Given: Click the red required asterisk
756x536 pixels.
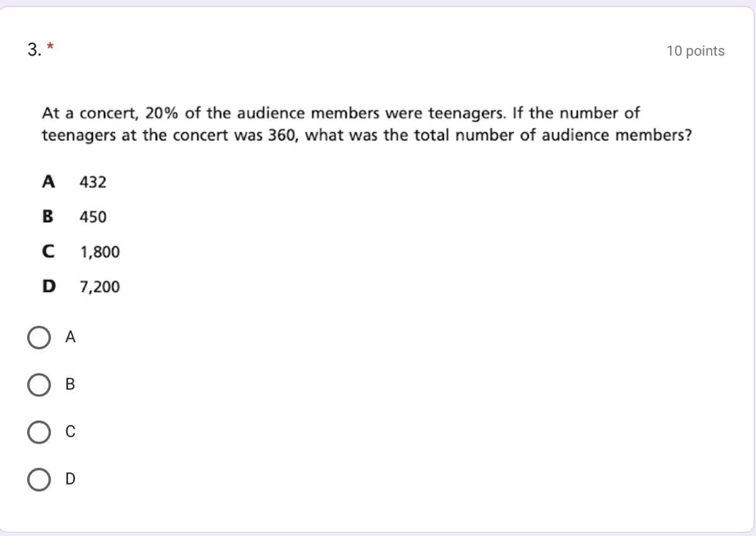Looking at the screenshot, I should point(50,47).
